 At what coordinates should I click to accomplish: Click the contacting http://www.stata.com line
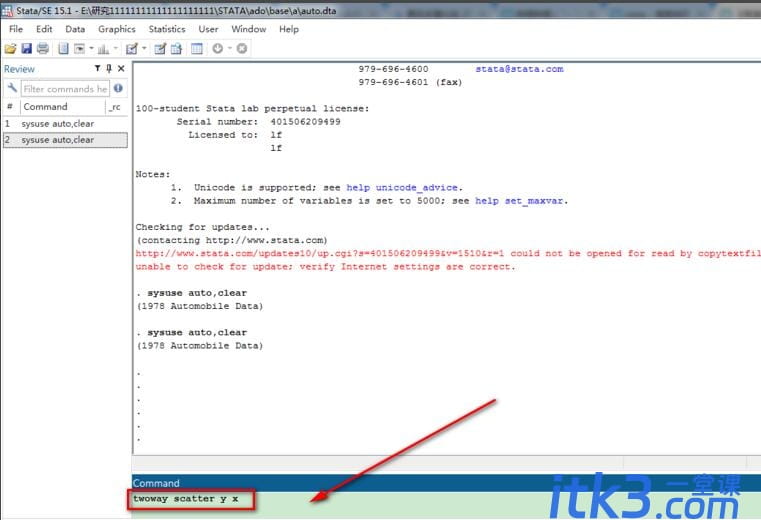pos(232,240)
